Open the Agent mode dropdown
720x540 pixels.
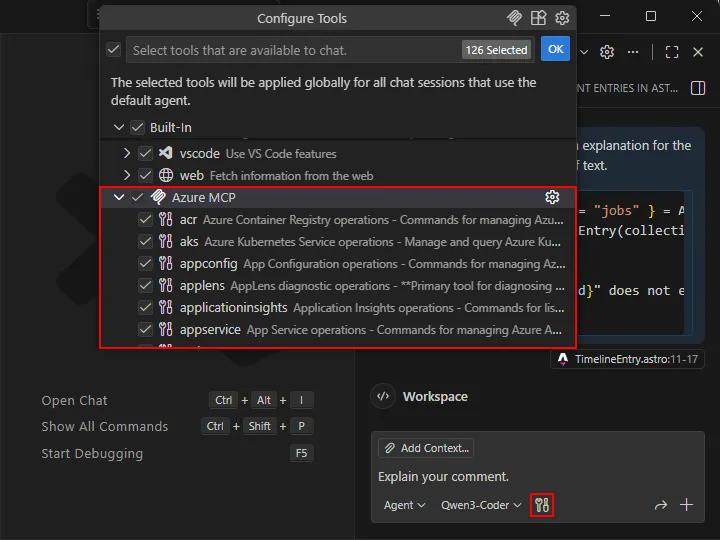coord(404,505)
